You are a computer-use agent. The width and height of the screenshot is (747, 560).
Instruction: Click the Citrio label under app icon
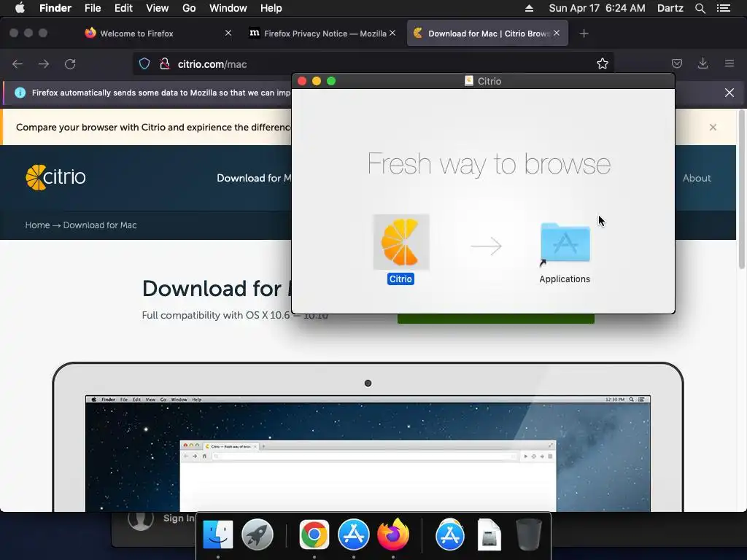[400, 279]
